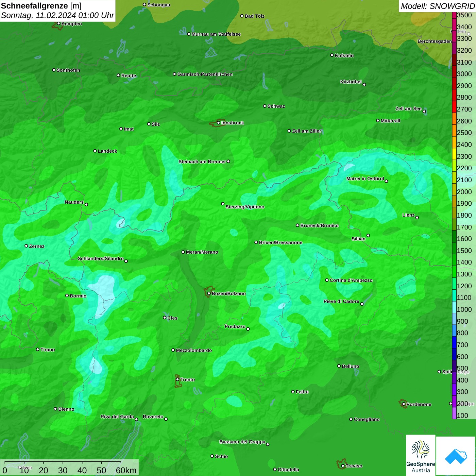Click the "Schlanders/Silandro" town label

click(101, 258)
